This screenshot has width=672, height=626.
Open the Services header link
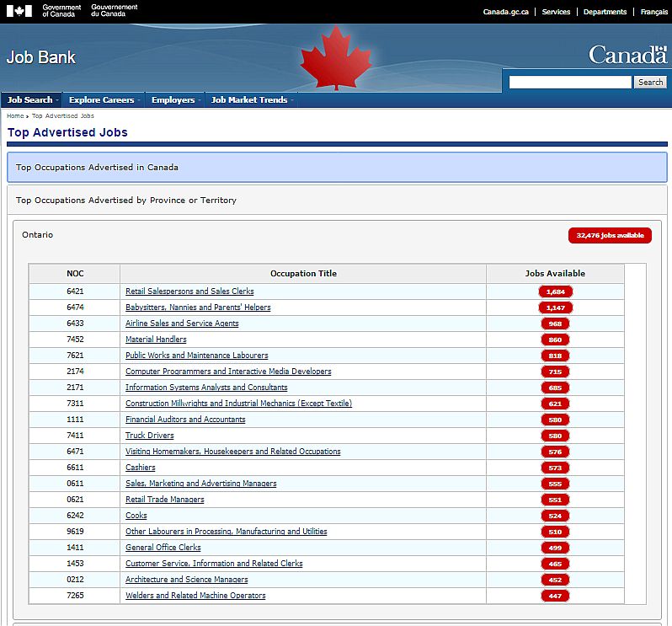(556, 12)
